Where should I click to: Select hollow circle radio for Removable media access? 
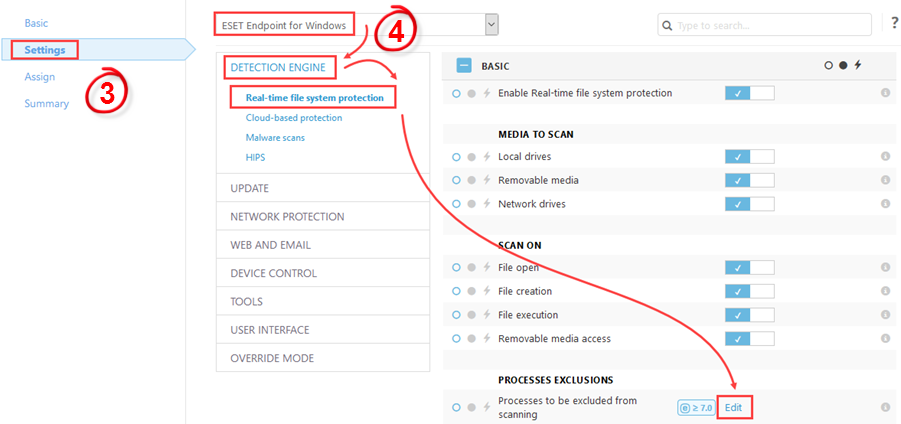(456, 338)
